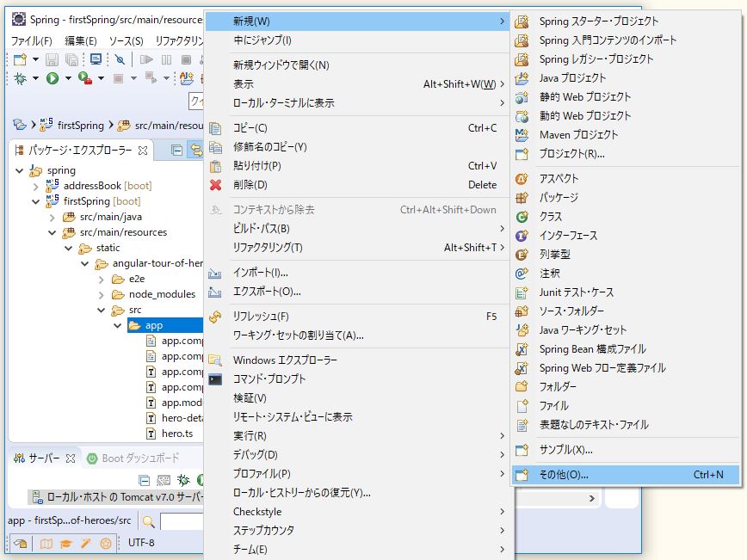This screenshot has height=560, width=747.
Task: Collapse the static folder node
Action: (x=69, y=248)
